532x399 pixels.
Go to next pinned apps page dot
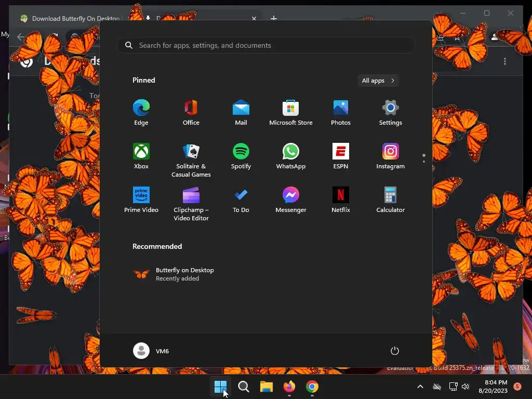click(424, 162)
